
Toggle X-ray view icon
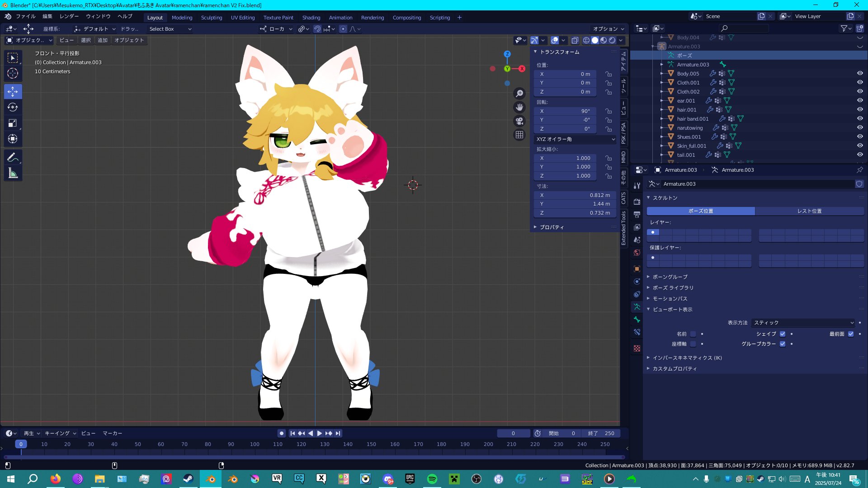(x=575, y=40)
